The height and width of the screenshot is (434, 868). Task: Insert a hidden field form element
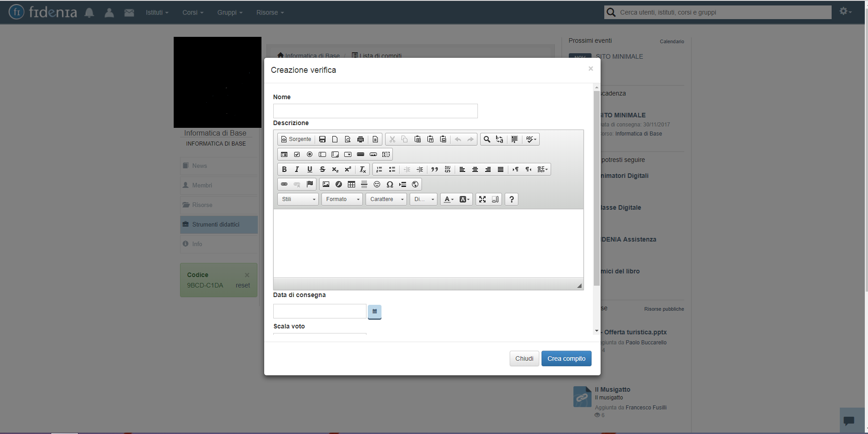pos(386,154)
